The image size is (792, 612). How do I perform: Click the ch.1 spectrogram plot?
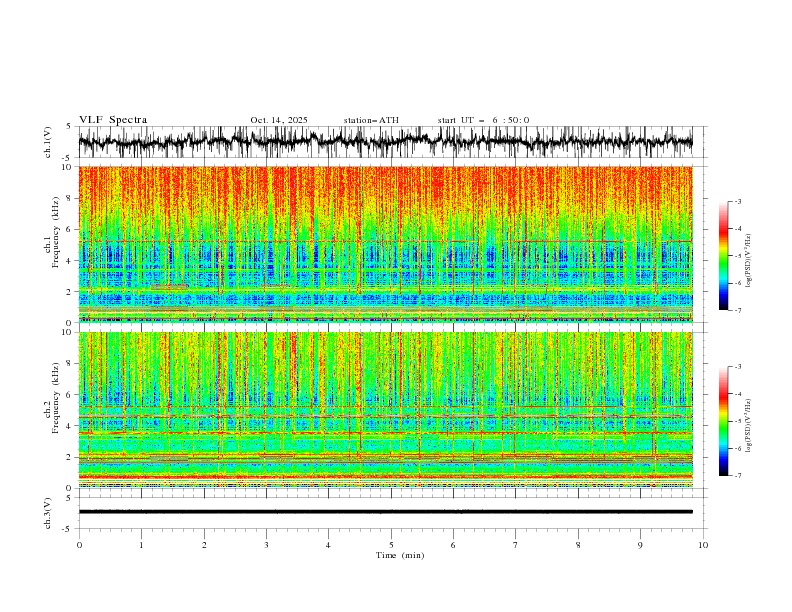click(385, 244)
